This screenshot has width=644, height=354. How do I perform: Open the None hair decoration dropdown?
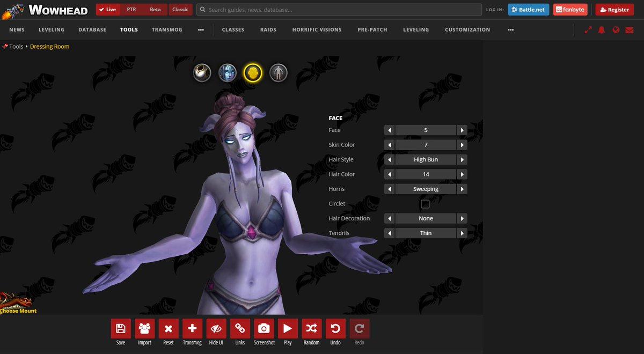426,218
